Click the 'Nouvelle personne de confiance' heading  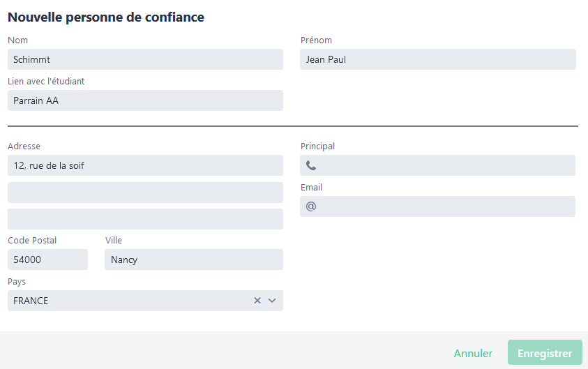click(106, 17)
